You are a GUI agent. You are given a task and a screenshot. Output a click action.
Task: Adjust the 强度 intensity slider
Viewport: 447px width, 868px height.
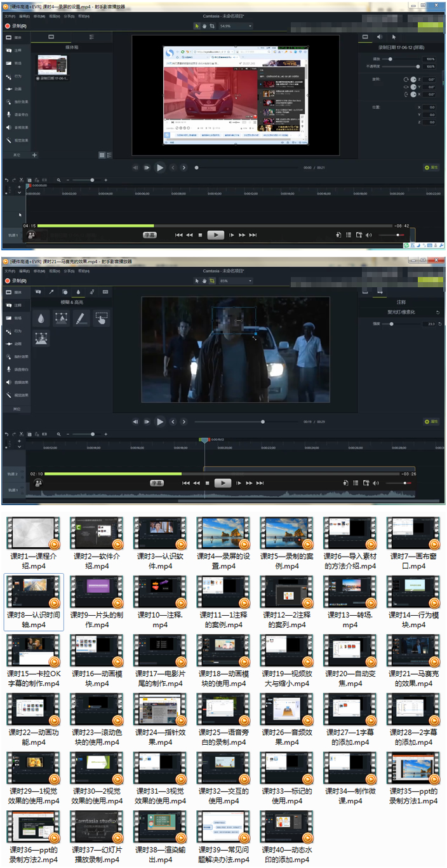[x=392, y=324]
